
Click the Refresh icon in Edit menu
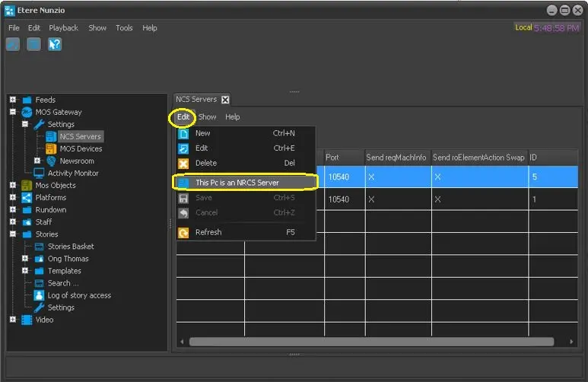(x=183, y=233)
